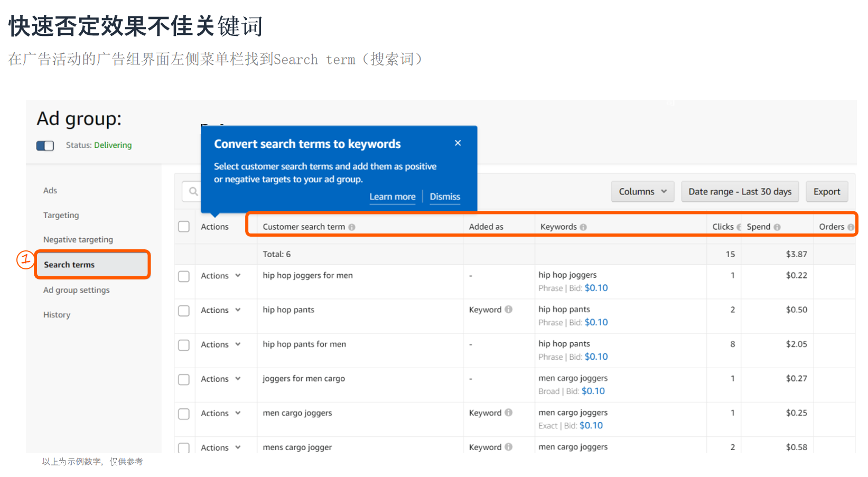This screenshot has height=477, width=868.
Task: Click info icon next to Orders header
Action: 850,227
